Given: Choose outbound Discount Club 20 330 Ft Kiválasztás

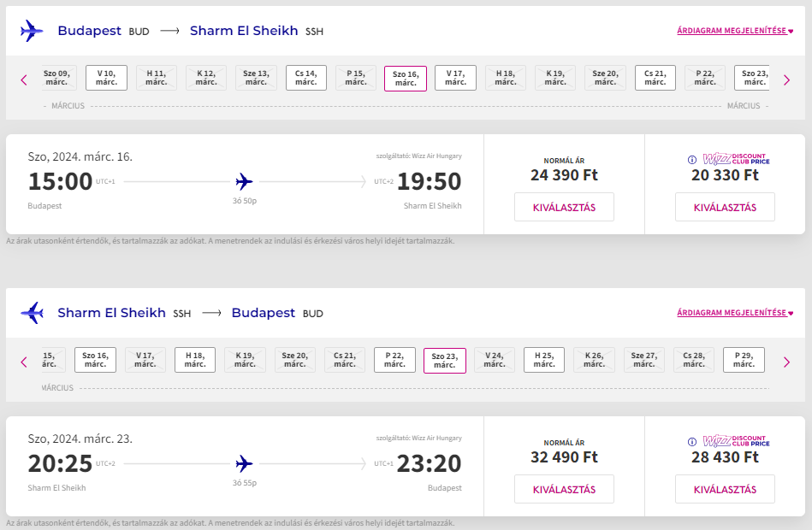Looking at the screenshot, I should (725, 207).
